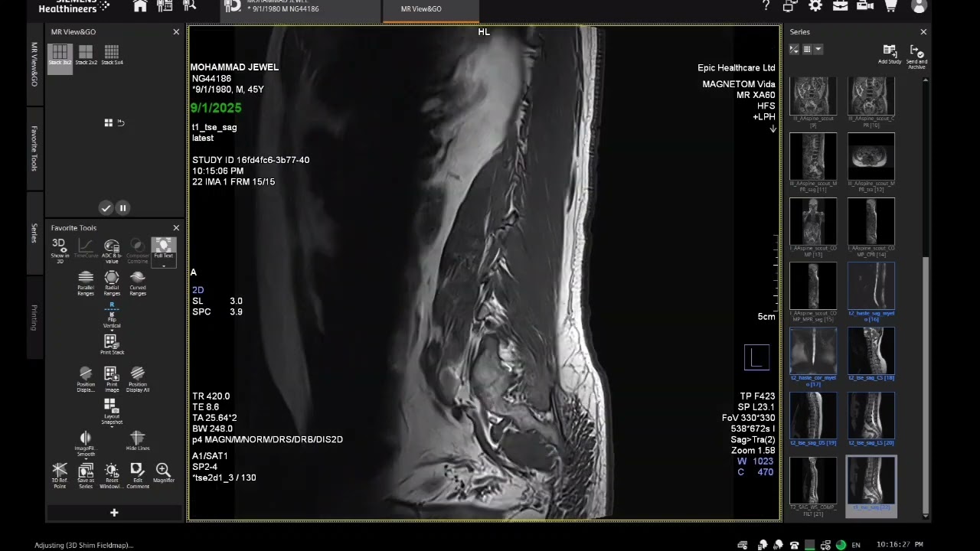Open the Favorite Tools vertical side tab
This screenshot has height=551, width=980.
(x=34, y=148)
